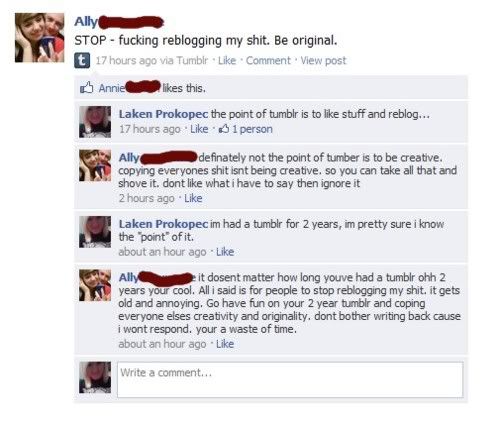Like Laken's first comment about reblogging
The image size is (500, 423).
coord(199,129)
